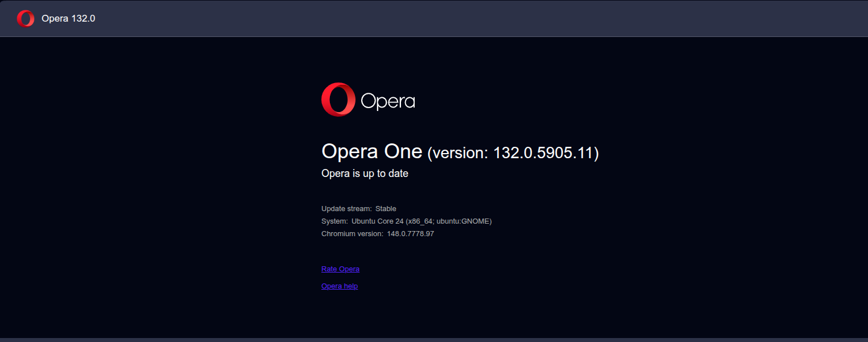
Task: Click the white "Opera" wordmark text
Action: click(x=388, y=101)
